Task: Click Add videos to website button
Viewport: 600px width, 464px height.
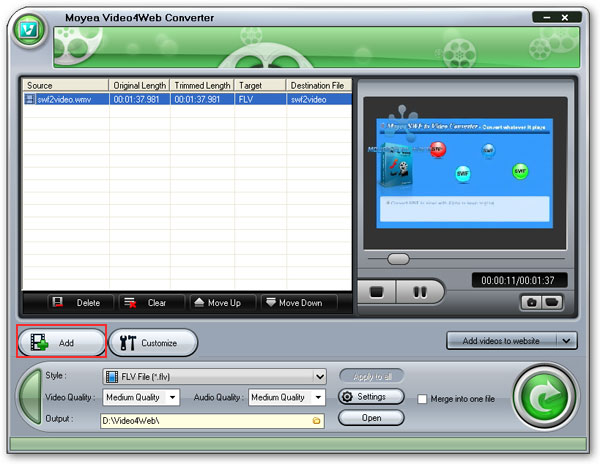Action: [501, 340]
